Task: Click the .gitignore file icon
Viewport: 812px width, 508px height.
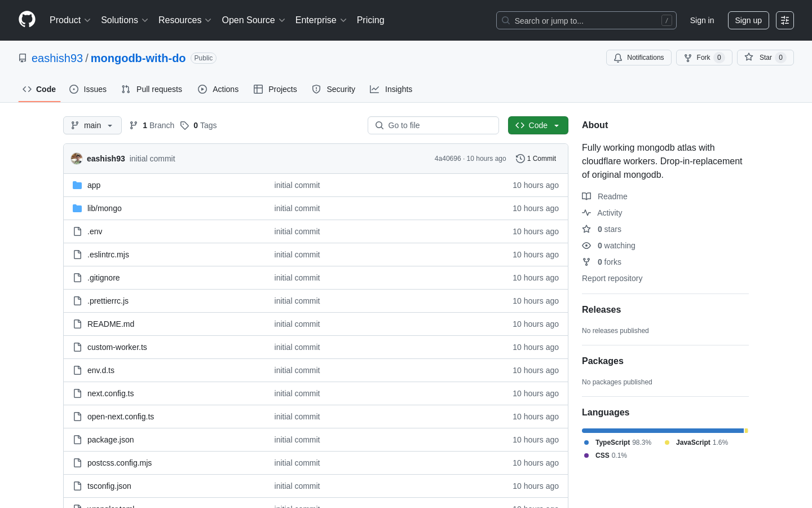Action: click(77, 278)
